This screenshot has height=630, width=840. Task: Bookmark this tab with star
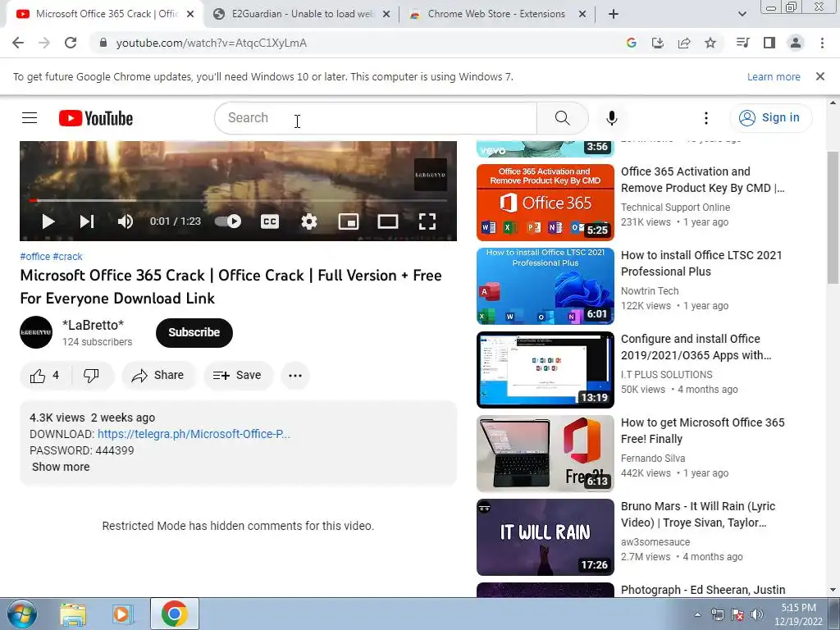point(710,43)
